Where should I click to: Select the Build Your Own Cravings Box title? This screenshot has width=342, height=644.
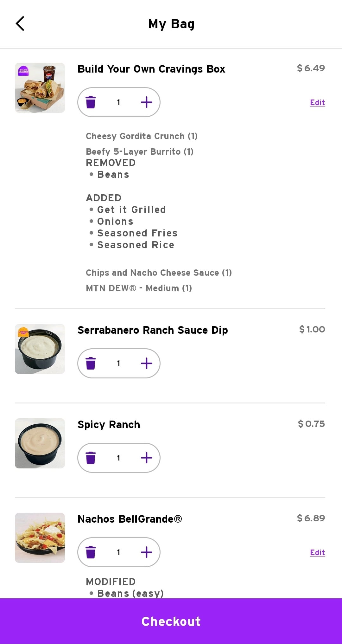pyautogui.click(x=151, y=69)
